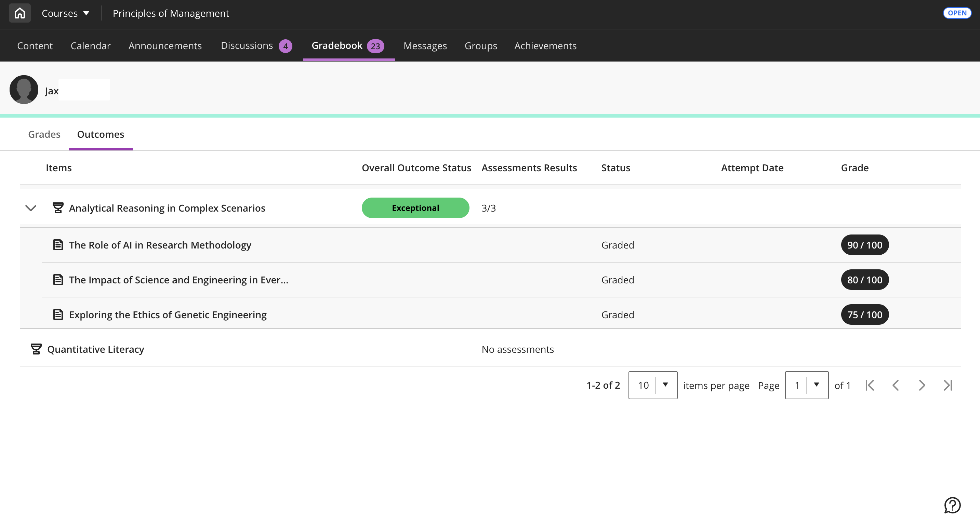Select the trophy icon beside Analytical Reasoning

(x=58, y=208)
